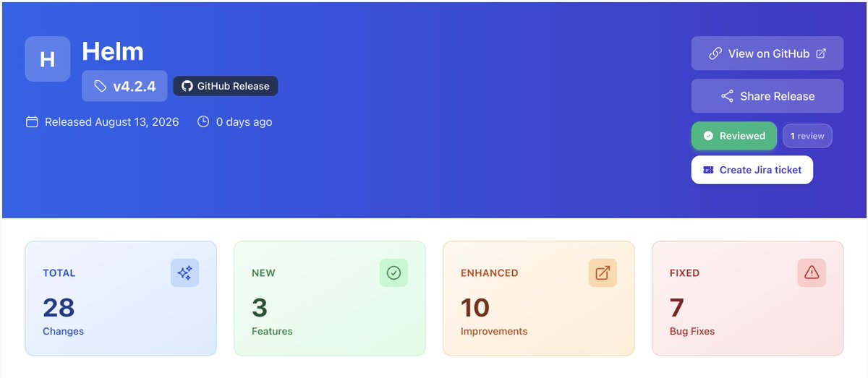
Task: Click the 'Helm' title text
Action: coord(113,51)
